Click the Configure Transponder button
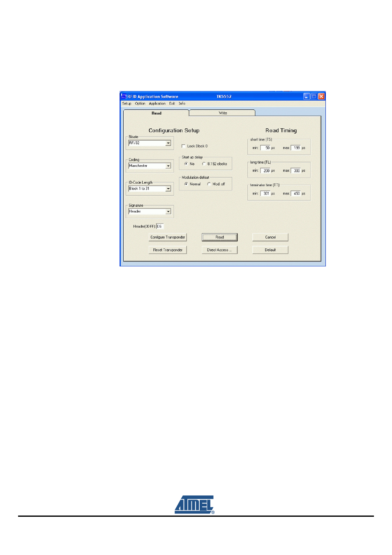Image resolution: width=392 pixels, height=555 pixels. point(168,237)
